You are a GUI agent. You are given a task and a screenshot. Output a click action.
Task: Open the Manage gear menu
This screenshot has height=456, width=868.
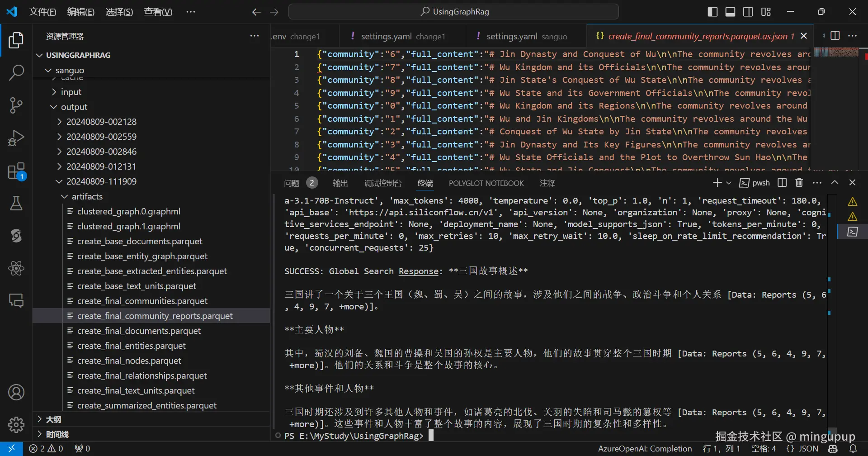pyautogui.click(x=16, y=424)
